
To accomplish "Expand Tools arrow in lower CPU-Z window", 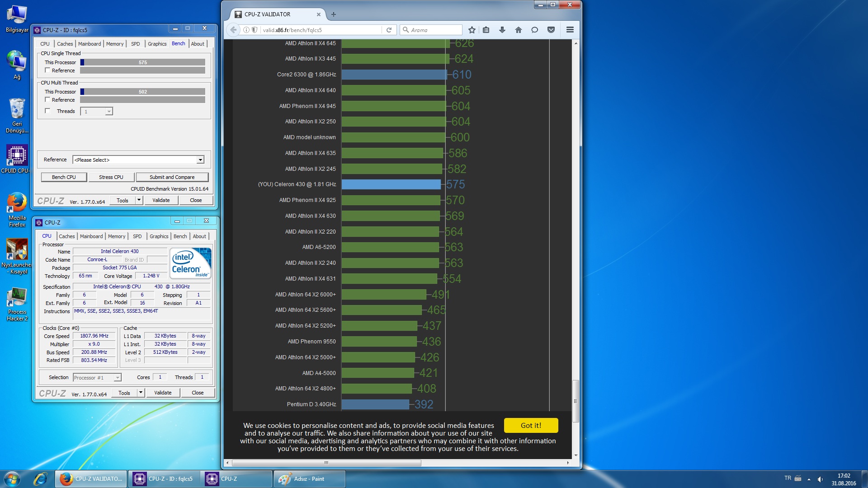I will 141,393.
